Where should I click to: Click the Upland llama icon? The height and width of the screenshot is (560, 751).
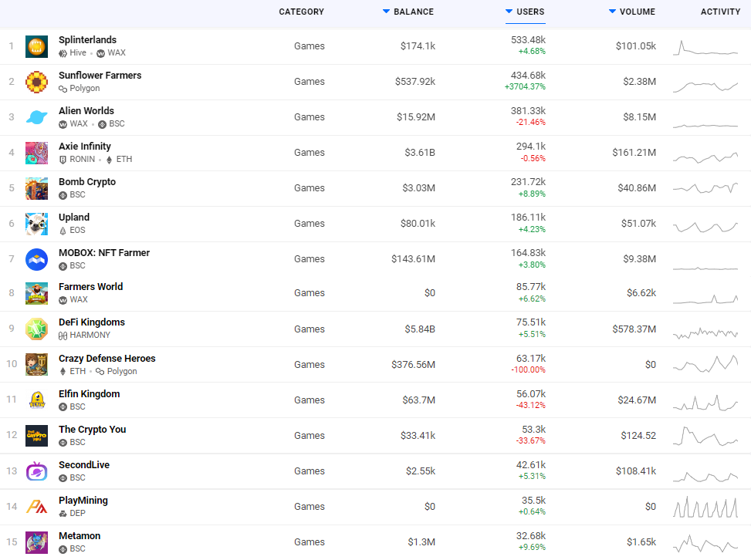(x=36, y=224)
